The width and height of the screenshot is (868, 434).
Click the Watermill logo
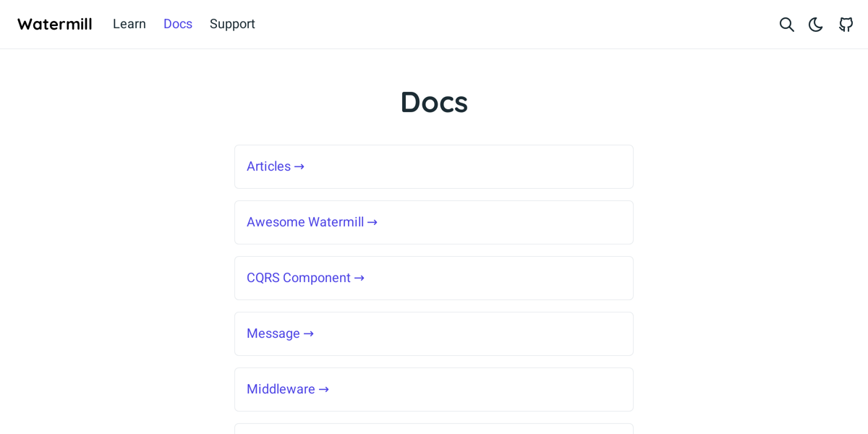click(54, 24)
